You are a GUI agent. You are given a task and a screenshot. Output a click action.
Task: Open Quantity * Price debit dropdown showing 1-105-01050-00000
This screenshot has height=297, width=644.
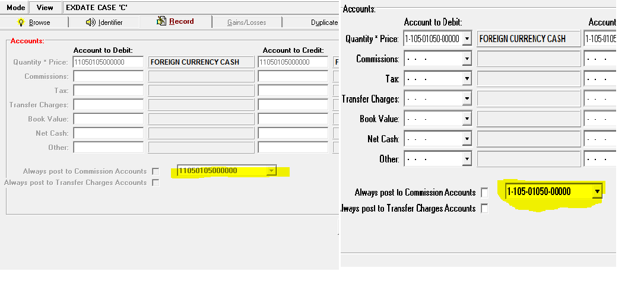click(x=467, y=39)
